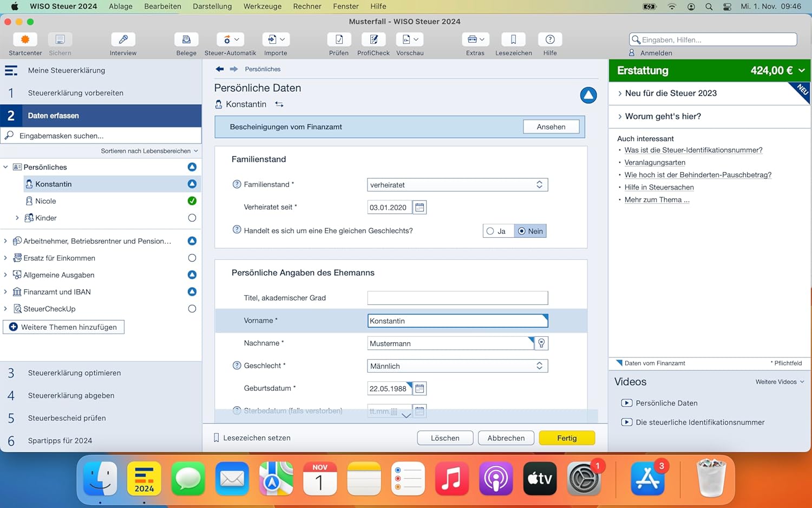Click the blue triangle status icon in header
Screen dimensions: 812x508
tap(588, 95)
